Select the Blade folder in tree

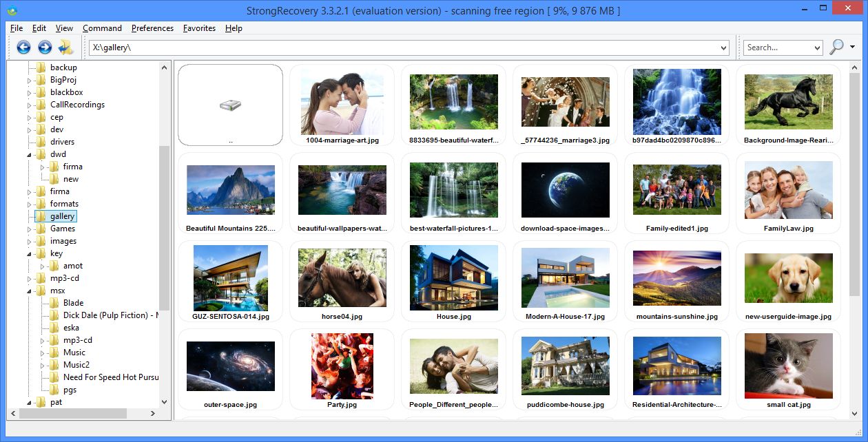point(73,303)
